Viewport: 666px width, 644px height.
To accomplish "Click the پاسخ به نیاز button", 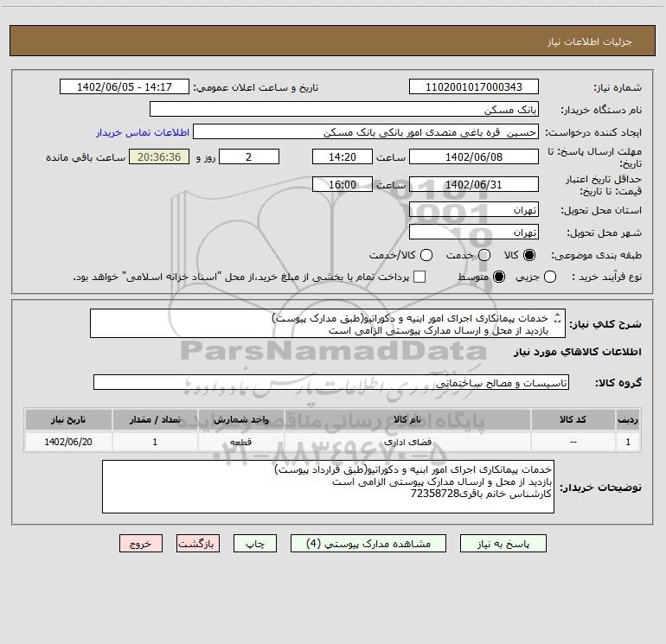I will coord(503,544).
